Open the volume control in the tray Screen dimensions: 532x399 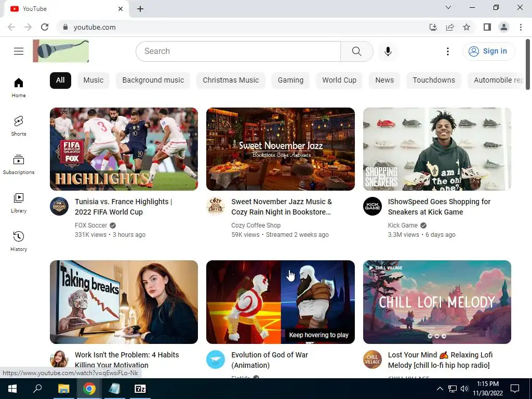tap(464, 389)
